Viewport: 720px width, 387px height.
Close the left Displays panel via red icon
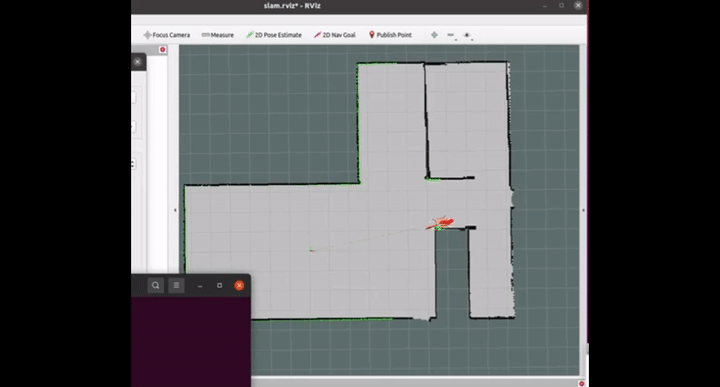point(163,50)
